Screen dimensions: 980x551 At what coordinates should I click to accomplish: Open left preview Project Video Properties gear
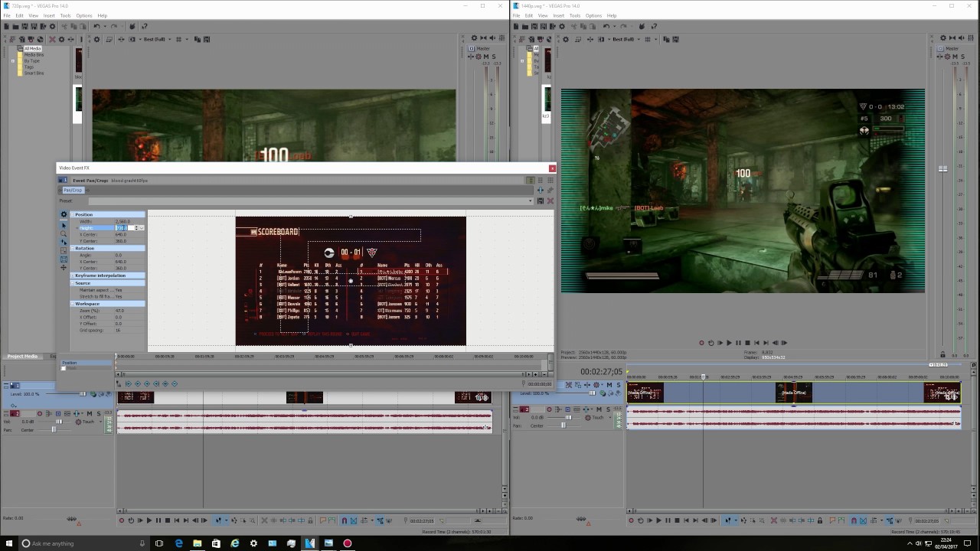[96, 39]
